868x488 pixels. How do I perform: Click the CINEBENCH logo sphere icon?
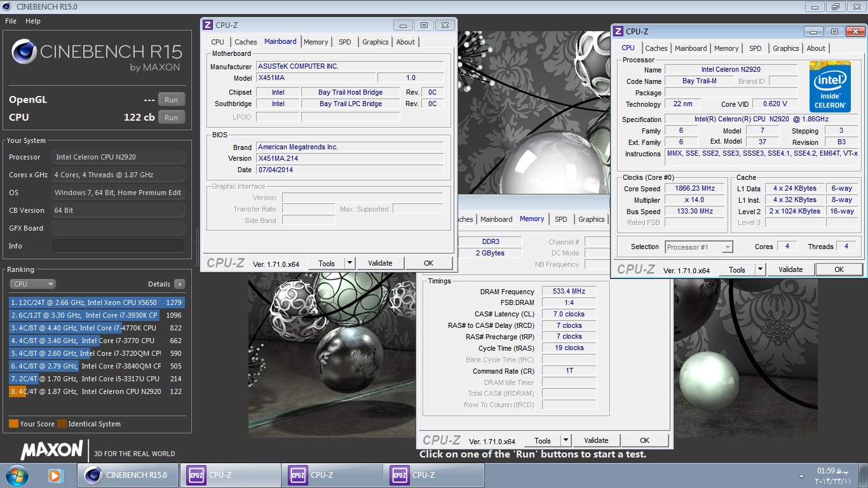point(24,52)
